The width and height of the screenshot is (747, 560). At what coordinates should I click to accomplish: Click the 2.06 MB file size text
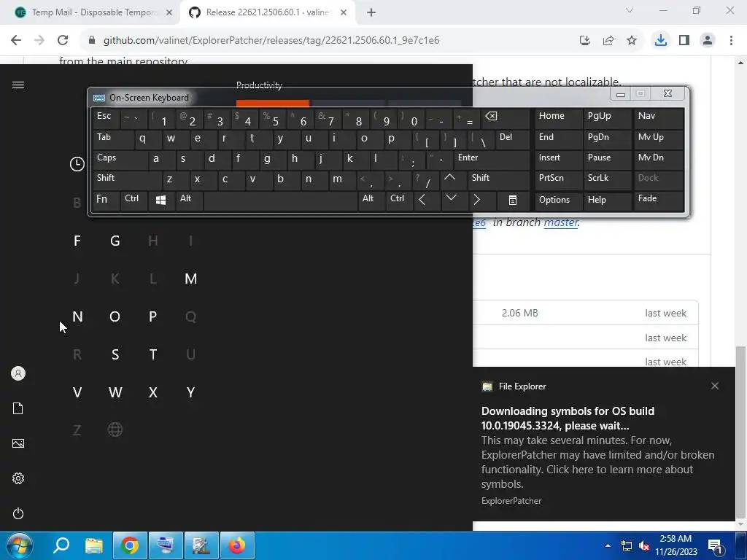pos(519,313)
